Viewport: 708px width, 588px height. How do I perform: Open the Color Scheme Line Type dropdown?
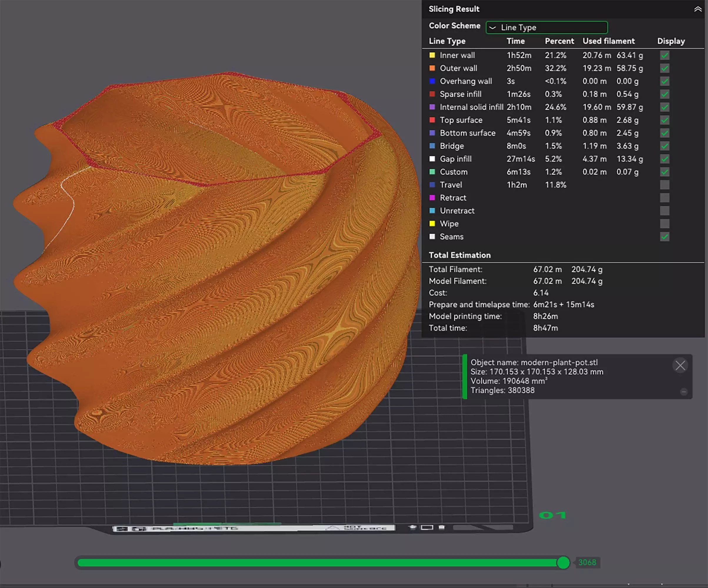point(547,27)
